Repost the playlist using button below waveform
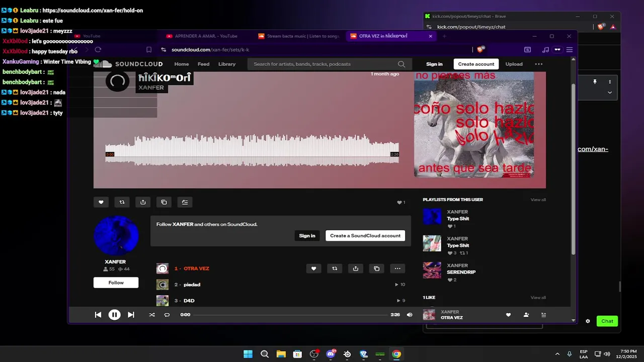 [x=122, y=202]
